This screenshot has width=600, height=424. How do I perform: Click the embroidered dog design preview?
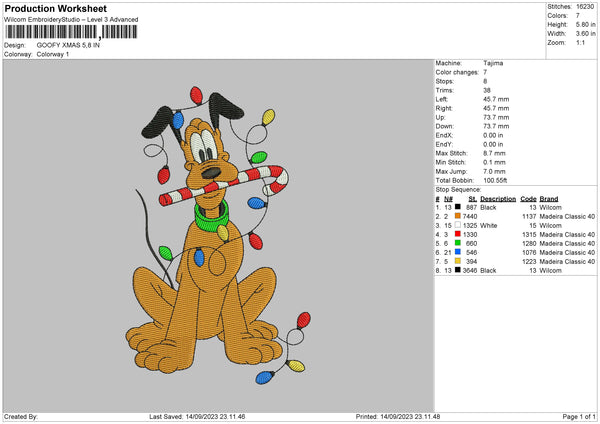click(218, 235)
